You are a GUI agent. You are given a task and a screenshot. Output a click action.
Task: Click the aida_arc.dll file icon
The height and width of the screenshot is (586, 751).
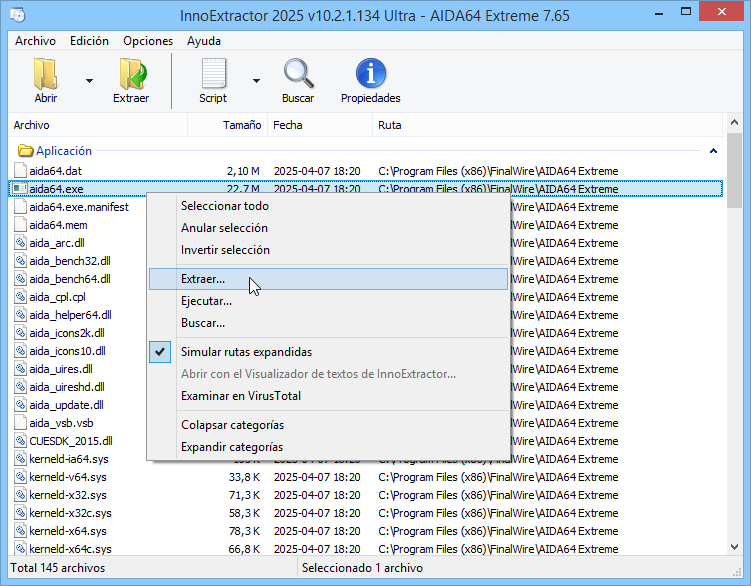[x=20, y=243]
